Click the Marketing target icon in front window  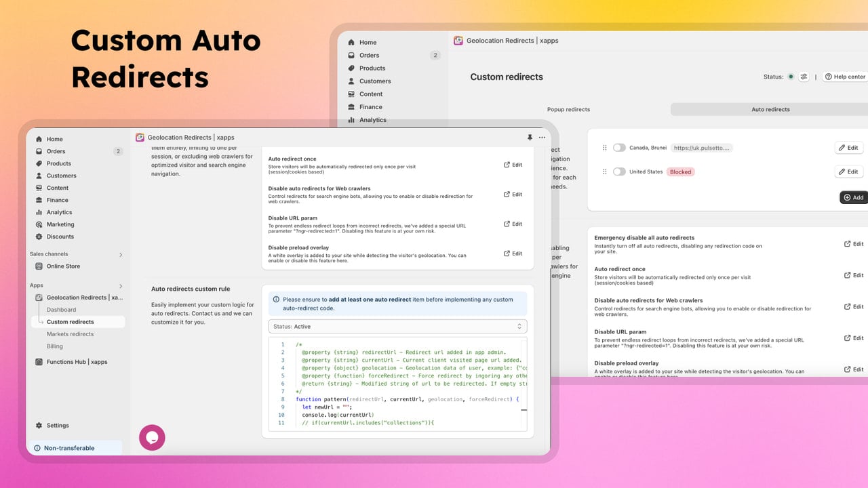(x=39, y=224)
